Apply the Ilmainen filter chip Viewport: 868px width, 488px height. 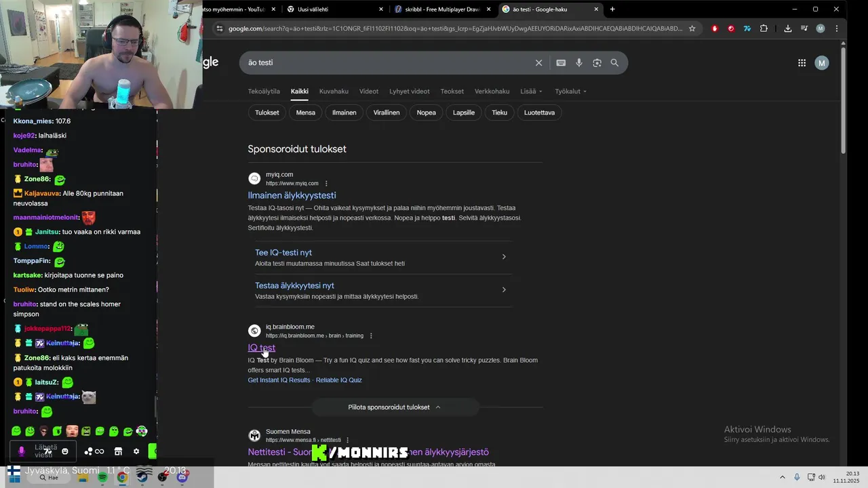click(x=344, y=113)
